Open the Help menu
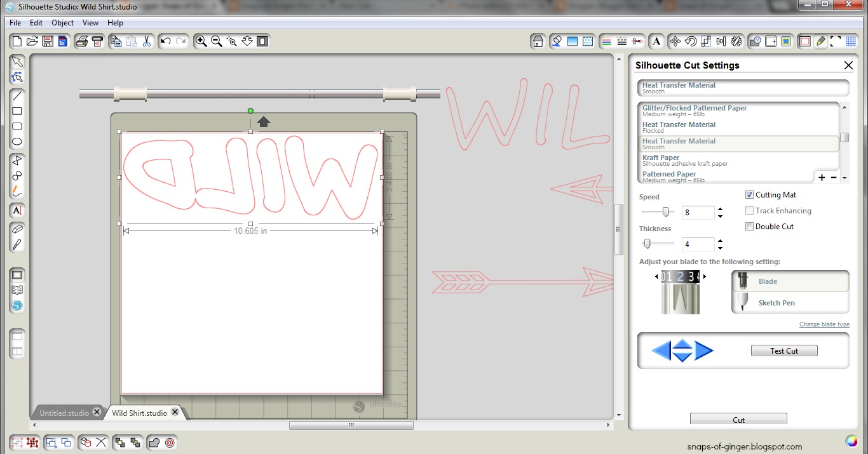The image size is (868, 454). point(116,23)
